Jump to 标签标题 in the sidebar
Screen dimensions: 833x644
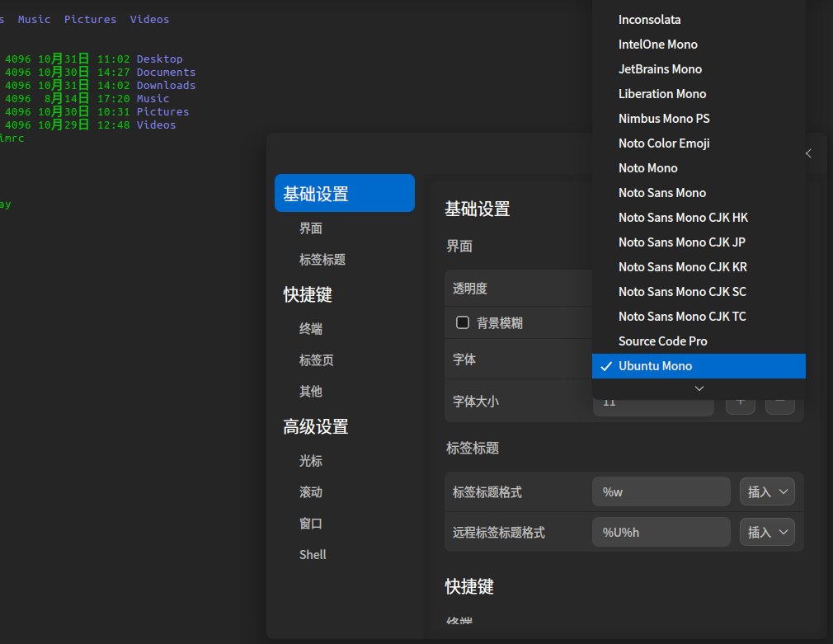point(322,260)
